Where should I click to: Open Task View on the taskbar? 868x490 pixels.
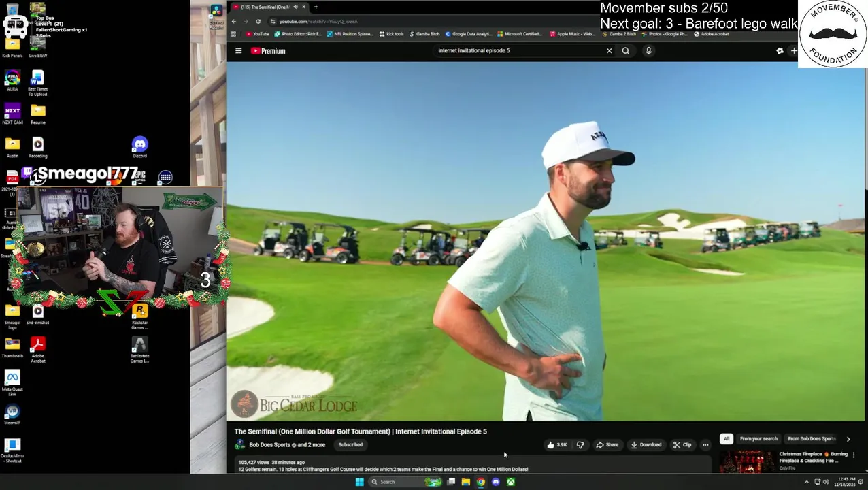click(x=451, y=482)
